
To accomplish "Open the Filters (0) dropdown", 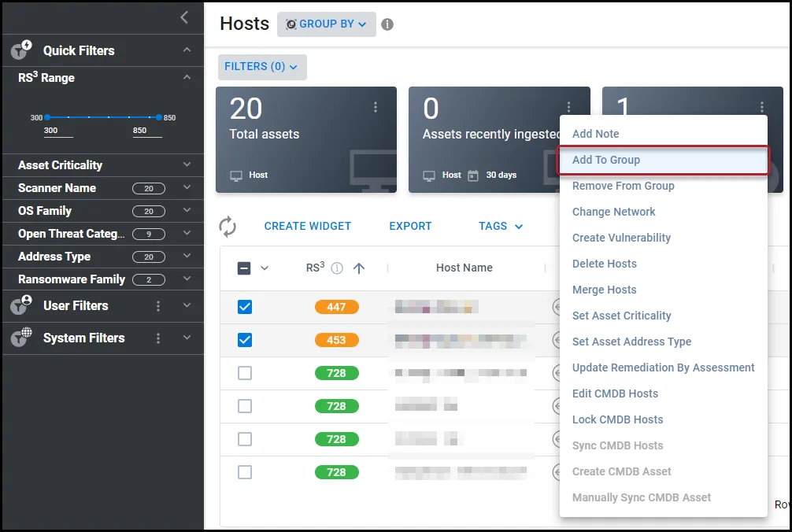I will [x=262, y=67].
